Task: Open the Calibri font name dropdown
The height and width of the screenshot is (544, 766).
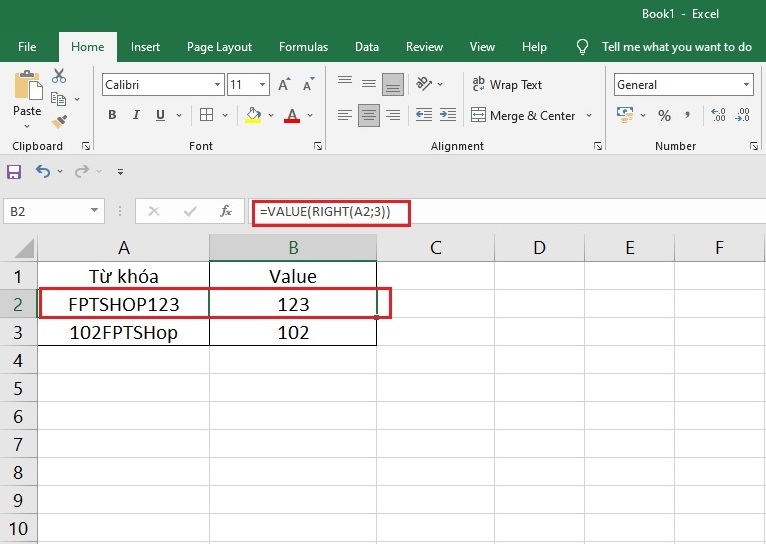Action: 217,84
